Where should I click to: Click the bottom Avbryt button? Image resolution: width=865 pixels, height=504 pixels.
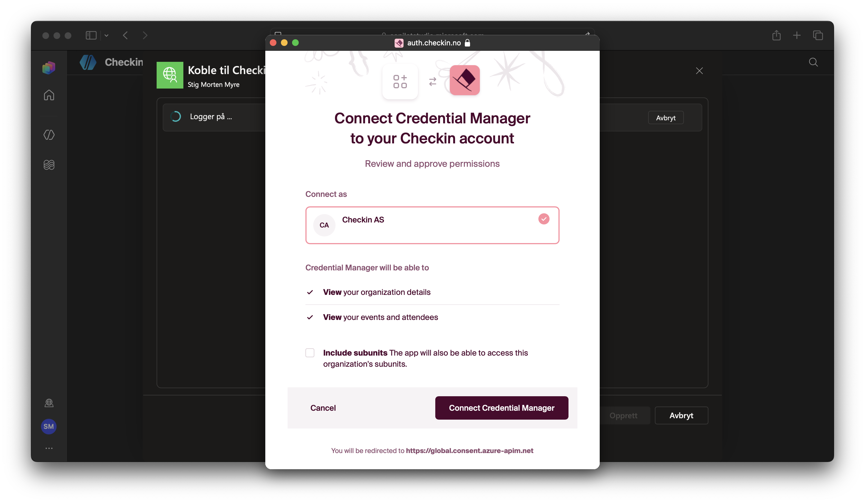681,415
